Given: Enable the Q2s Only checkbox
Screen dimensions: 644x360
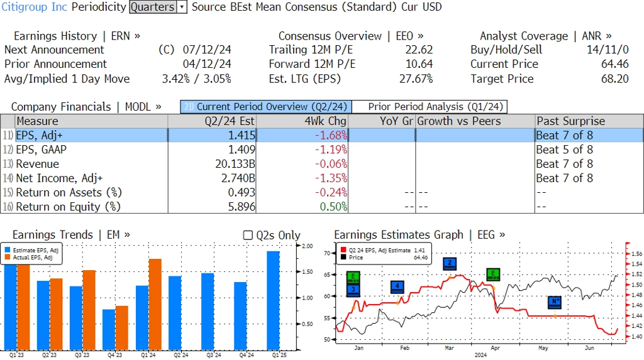Looking at the screenshot, I should coord(248,235).
